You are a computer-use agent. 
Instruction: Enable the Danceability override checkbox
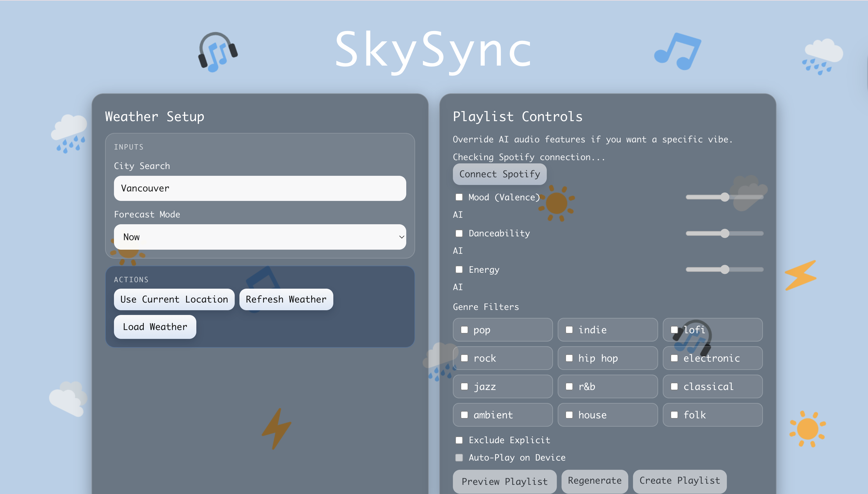pos(459,233)
